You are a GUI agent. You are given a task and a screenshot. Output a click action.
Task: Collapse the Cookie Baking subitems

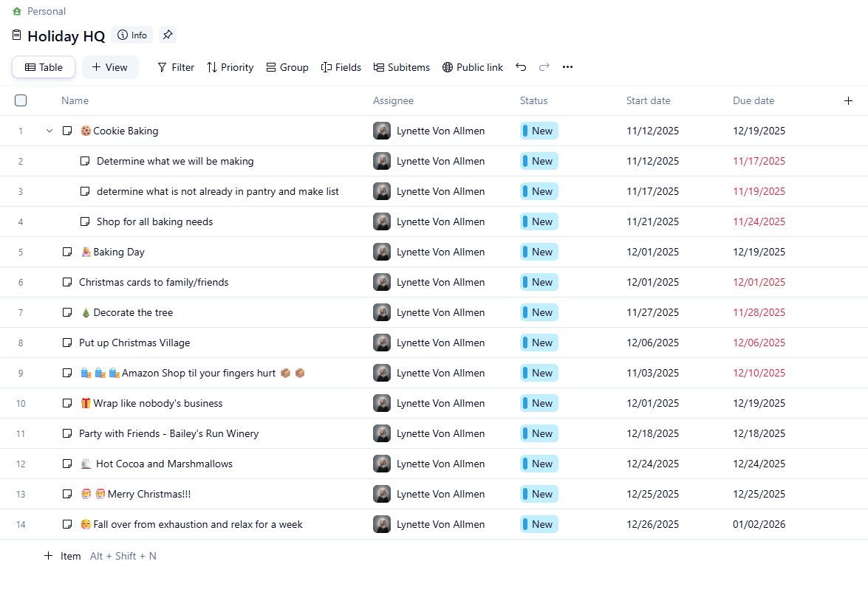[49, 131]
